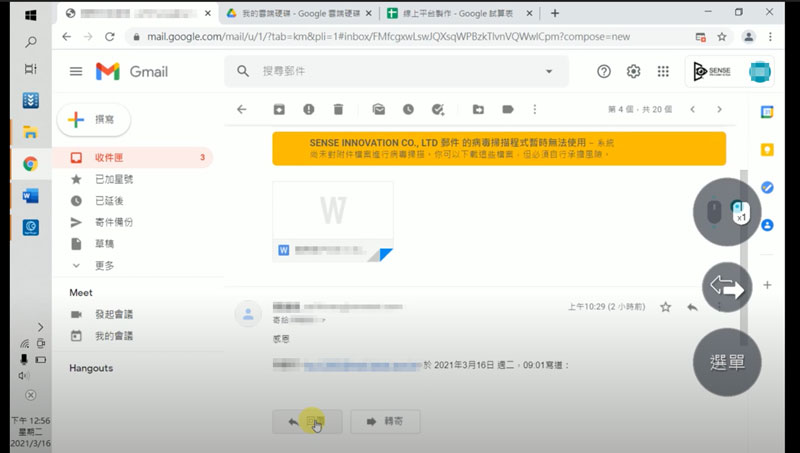Click the 撰寫 compose button

click(x=94, y=120)
